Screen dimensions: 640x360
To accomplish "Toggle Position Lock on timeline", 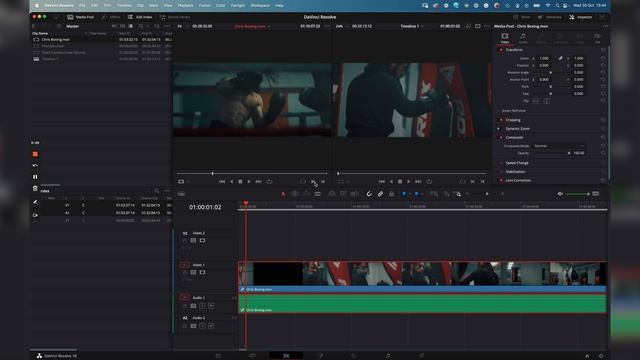I will 391,194.
